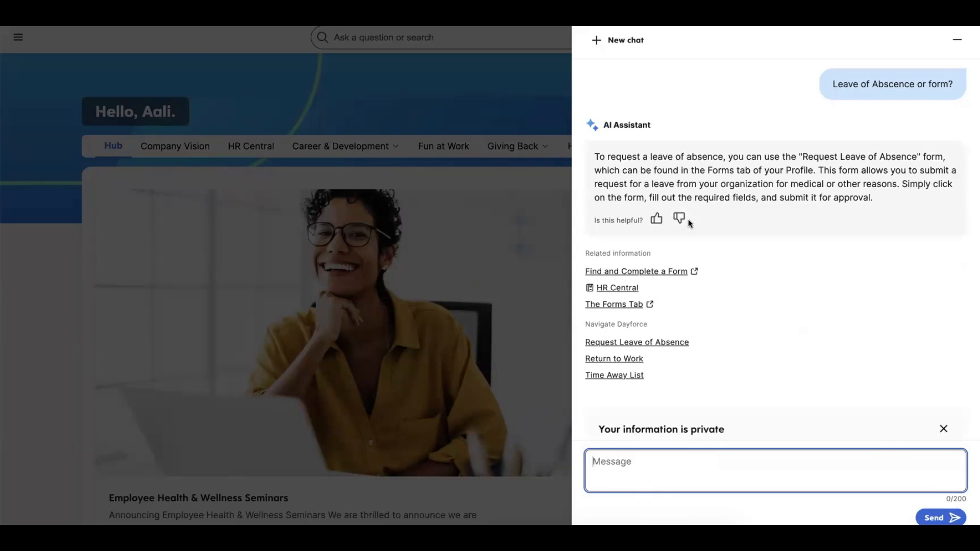The width and height of the screenshot is (980, 551).
Task: Click the external link icon beside The Forms Tab
Action: click(650, 304)
